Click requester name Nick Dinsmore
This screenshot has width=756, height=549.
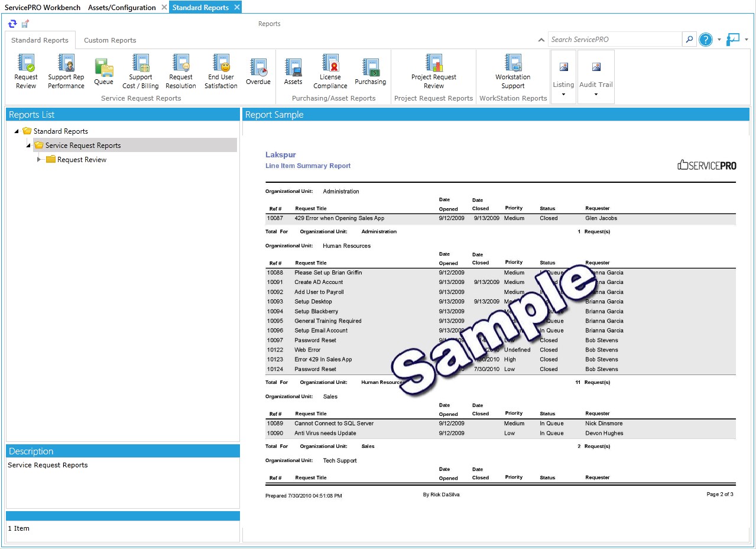(x=603, y=424)
